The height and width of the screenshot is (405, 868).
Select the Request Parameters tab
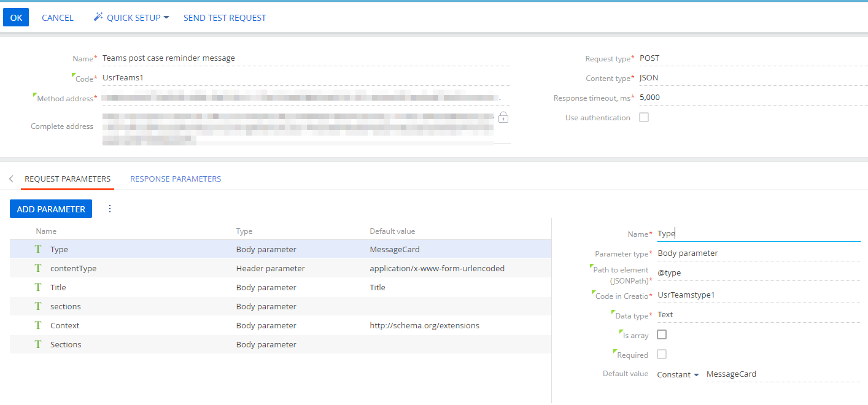pos(68,179)
